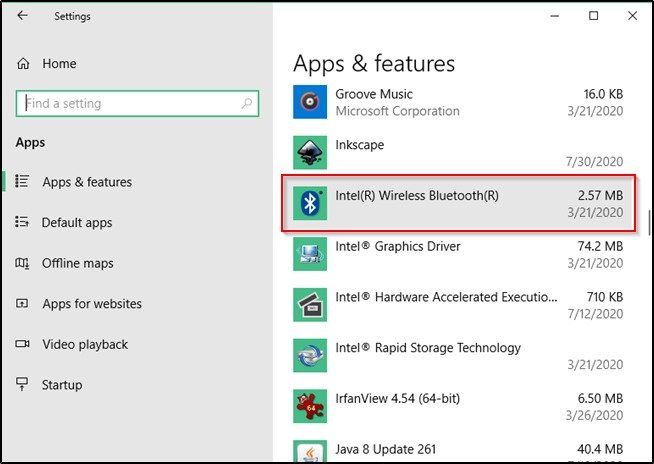Select Intel Graphics Driver entry

point(458,254)
